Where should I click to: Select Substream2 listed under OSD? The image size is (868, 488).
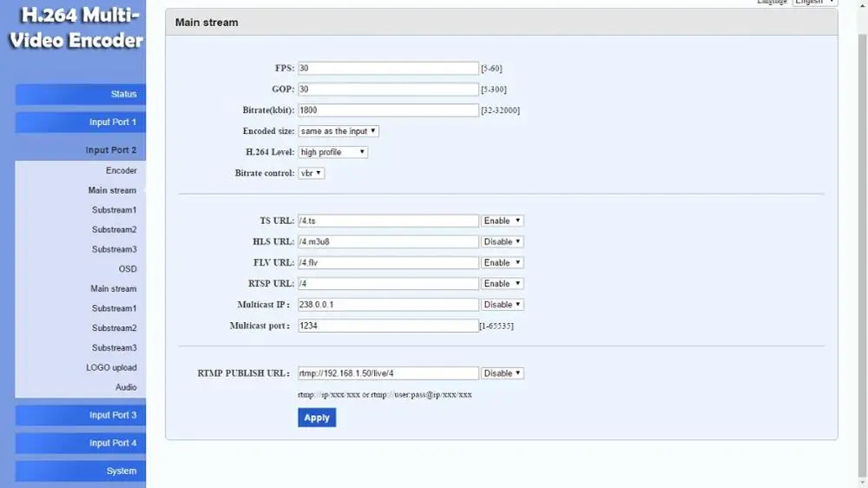114,328
